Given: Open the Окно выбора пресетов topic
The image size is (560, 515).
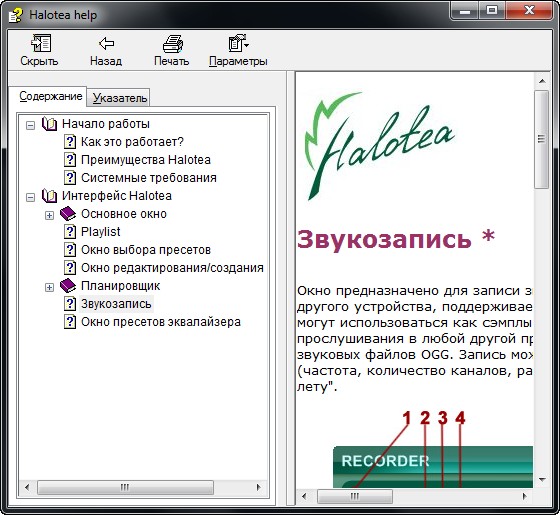Looking at the screenshot, I should (146, 250).
